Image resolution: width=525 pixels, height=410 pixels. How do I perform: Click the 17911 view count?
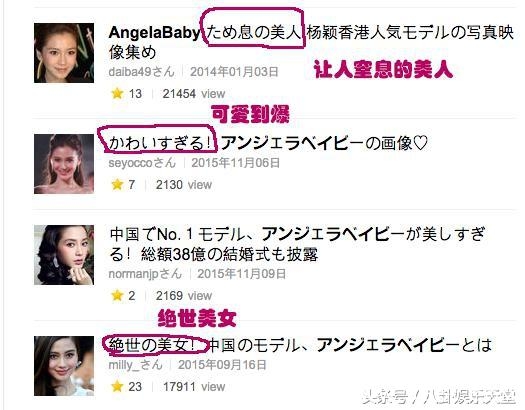[x=194, y=387]
